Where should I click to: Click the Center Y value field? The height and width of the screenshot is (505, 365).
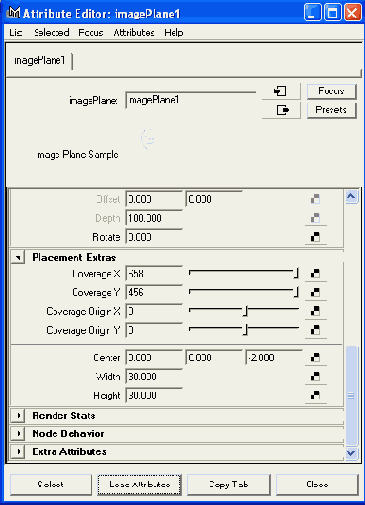[214, 358]
